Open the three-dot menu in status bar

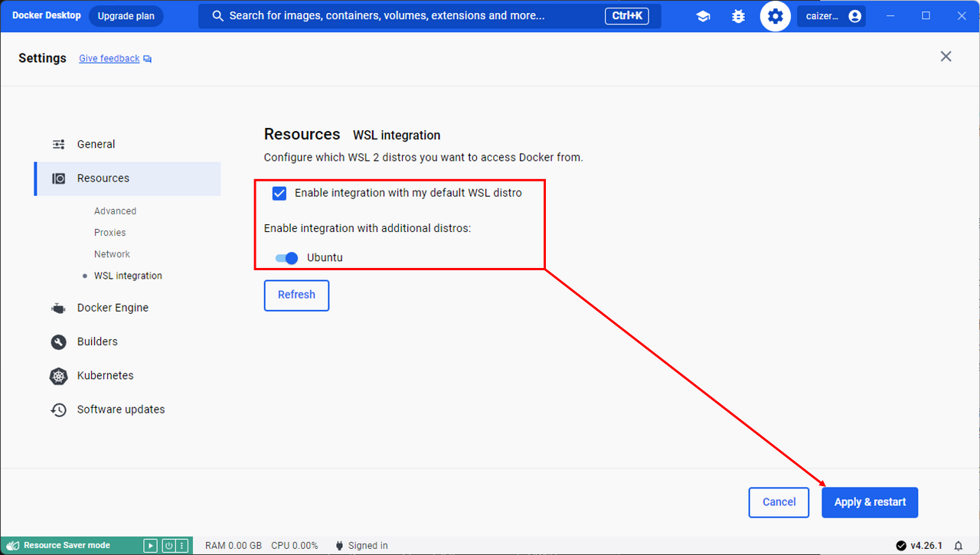pyautogui.click(x=181, y=546)
